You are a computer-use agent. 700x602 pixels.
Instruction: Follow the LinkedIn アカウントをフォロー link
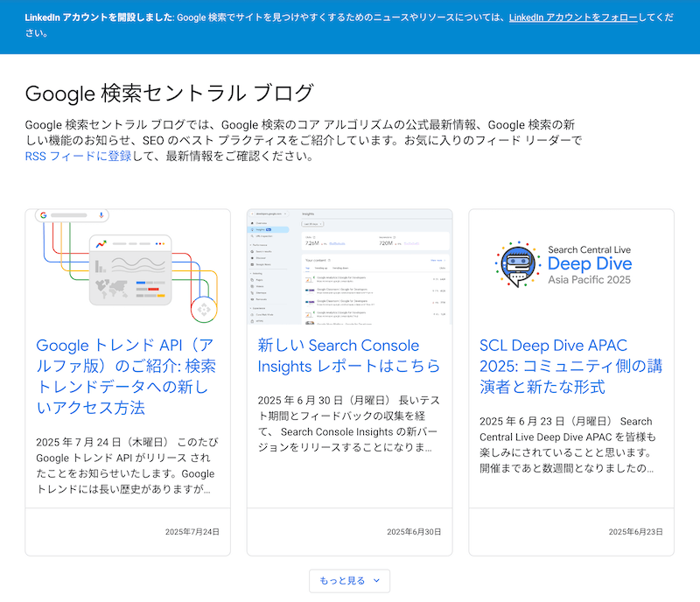pos(573,17)
